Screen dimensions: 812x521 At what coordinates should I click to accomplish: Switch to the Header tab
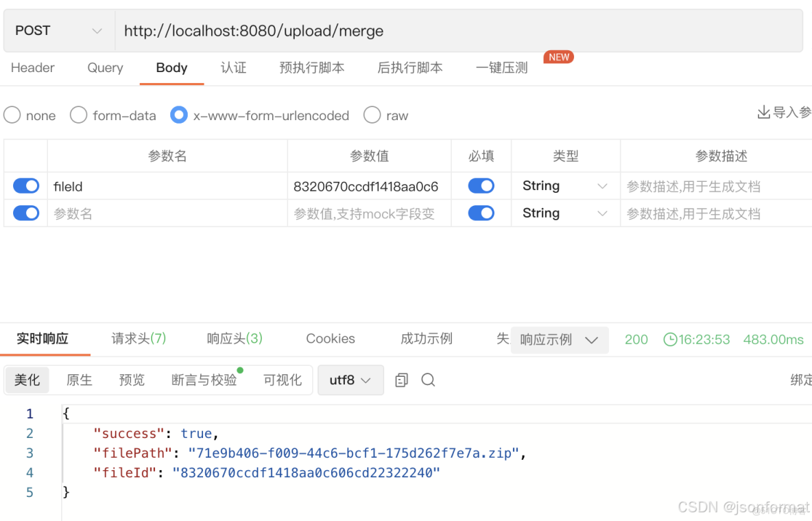tap(32, 68)
